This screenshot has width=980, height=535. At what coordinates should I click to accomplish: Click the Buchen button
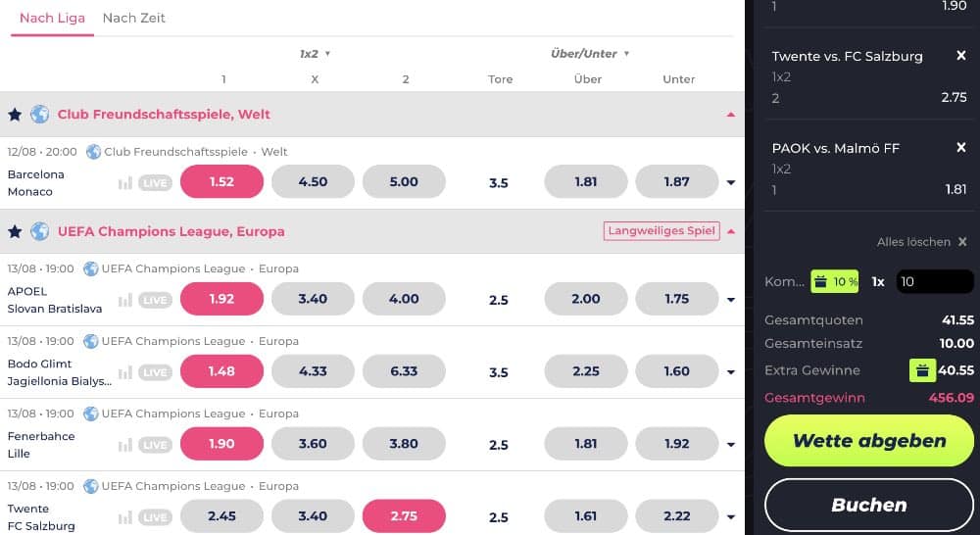[869, 506]
